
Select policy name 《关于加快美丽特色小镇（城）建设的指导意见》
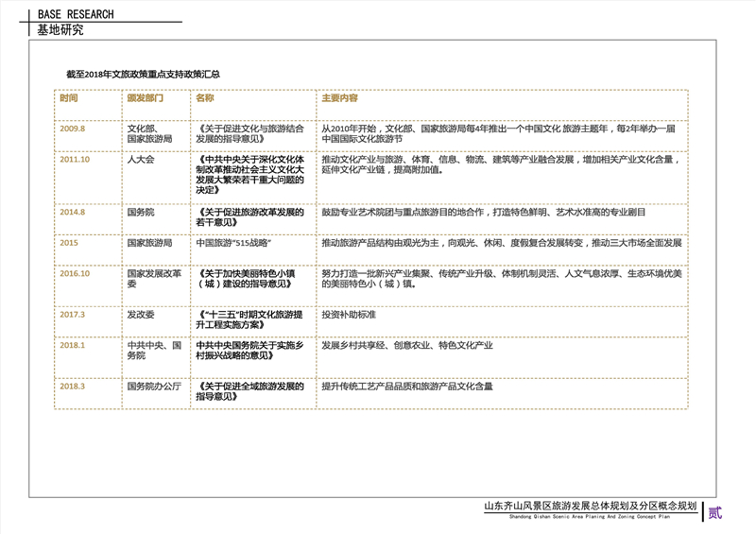(x=246, y=279)
